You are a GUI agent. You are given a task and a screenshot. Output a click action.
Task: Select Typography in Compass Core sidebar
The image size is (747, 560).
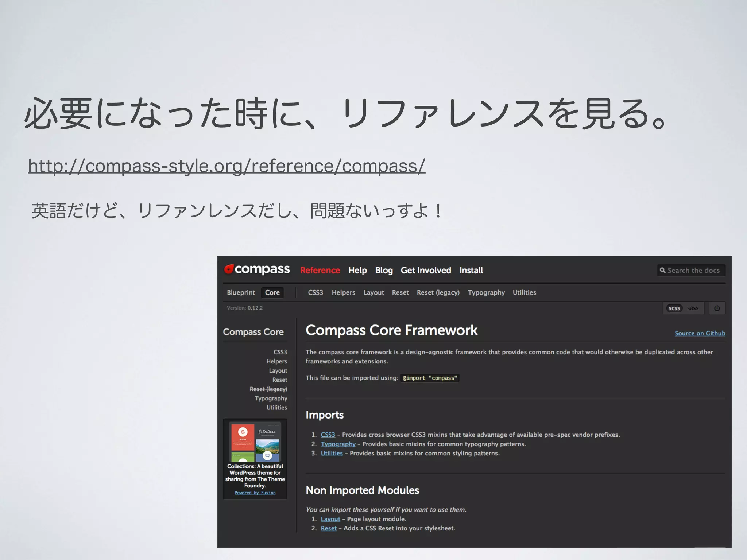click(271, 398)
